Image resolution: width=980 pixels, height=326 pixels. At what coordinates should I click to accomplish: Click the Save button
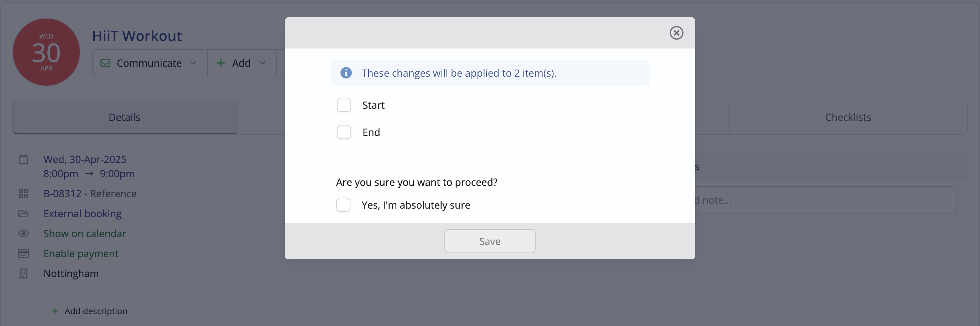490,241
